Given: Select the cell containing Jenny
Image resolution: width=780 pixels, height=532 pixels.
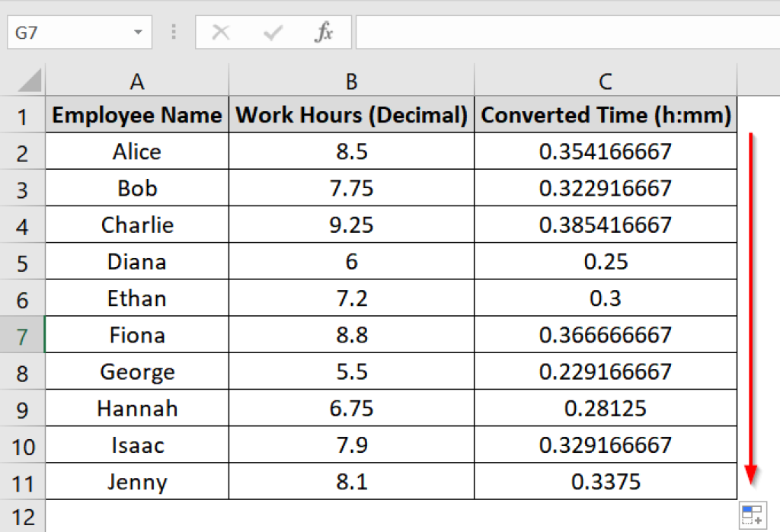Looking at the screenshot, I should tap(137, 482).
